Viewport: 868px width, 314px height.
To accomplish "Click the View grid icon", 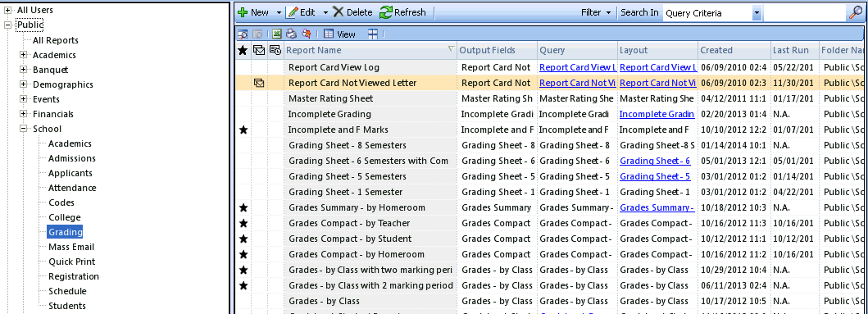I will [329, 34].
